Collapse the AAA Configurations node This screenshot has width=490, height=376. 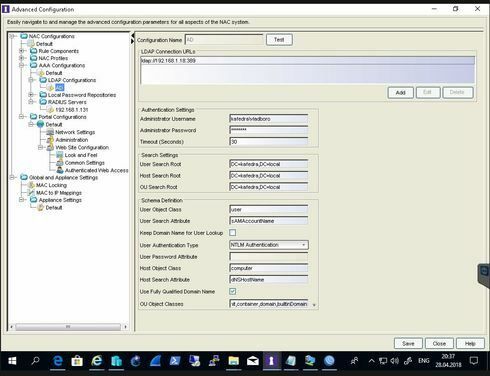tap(22, 65)
